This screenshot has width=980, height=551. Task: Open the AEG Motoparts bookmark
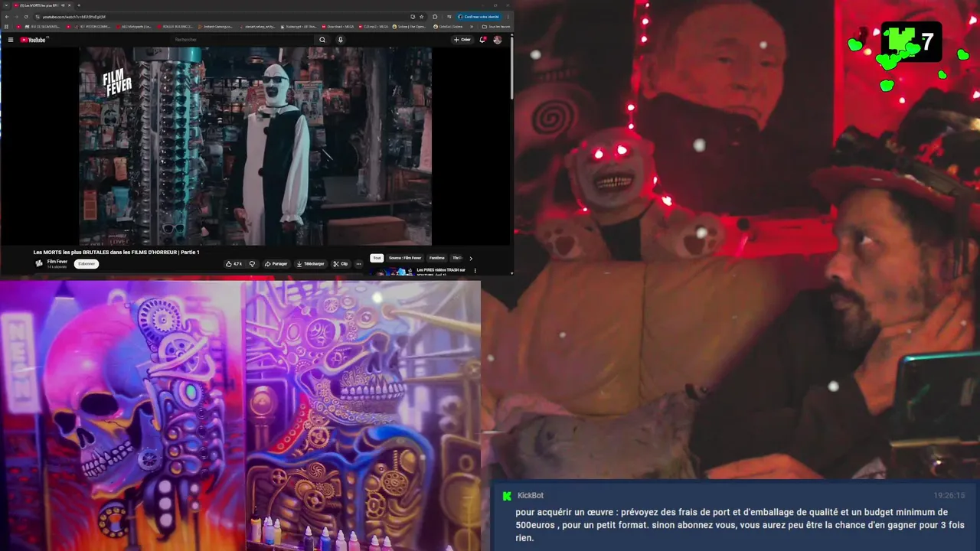point(136,27)
